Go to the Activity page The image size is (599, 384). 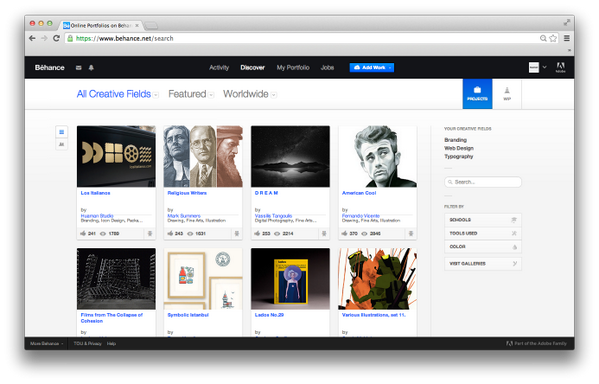[x=219, y=68]
